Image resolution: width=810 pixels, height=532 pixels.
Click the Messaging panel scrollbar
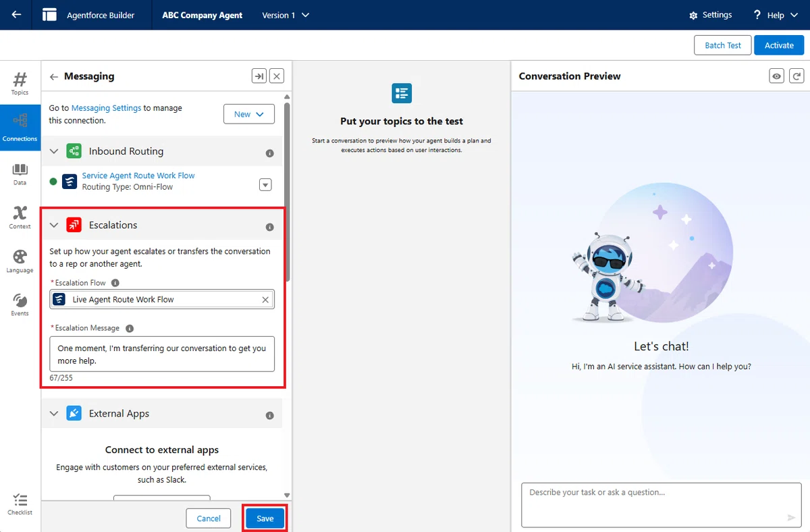288,191
